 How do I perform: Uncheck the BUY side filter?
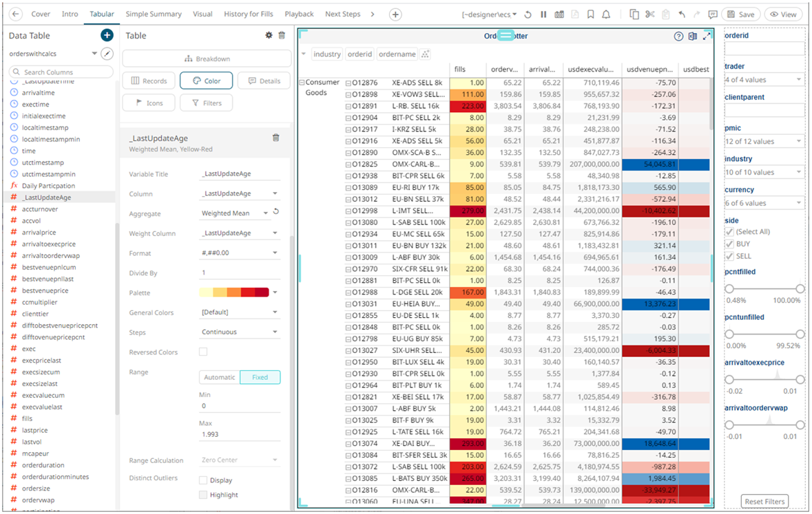click(x=729, y=244)
